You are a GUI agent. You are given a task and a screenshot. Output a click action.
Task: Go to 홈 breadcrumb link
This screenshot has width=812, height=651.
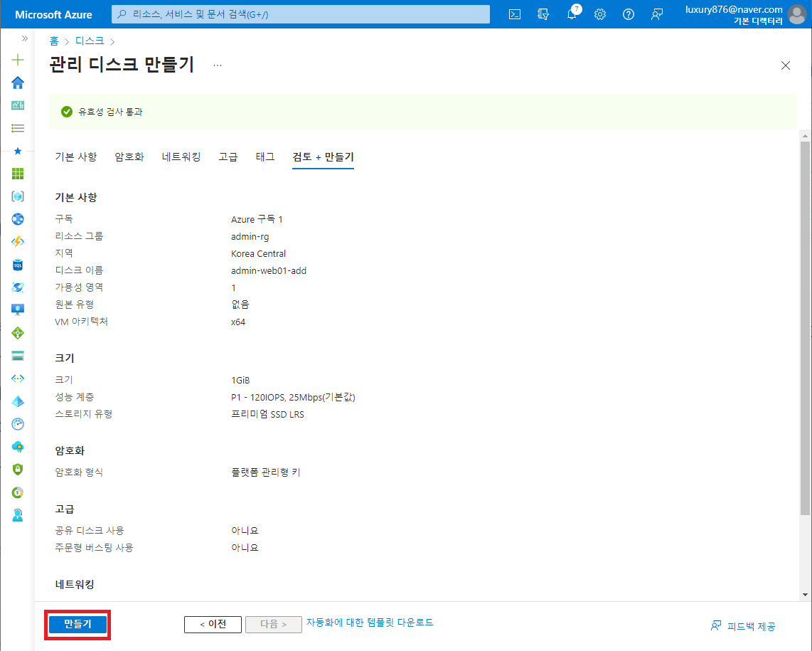(x=54, y=41)
